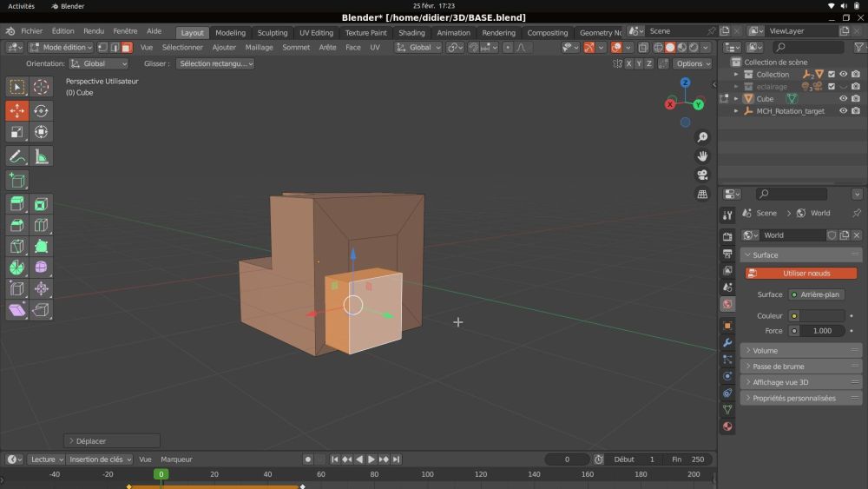Expand the Propriétés personnalisées panel
The height and width of the screenshot is (489, 868).
801,398
